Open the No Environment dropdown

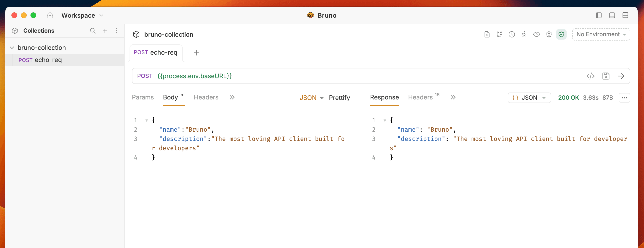tap(601, 34)
